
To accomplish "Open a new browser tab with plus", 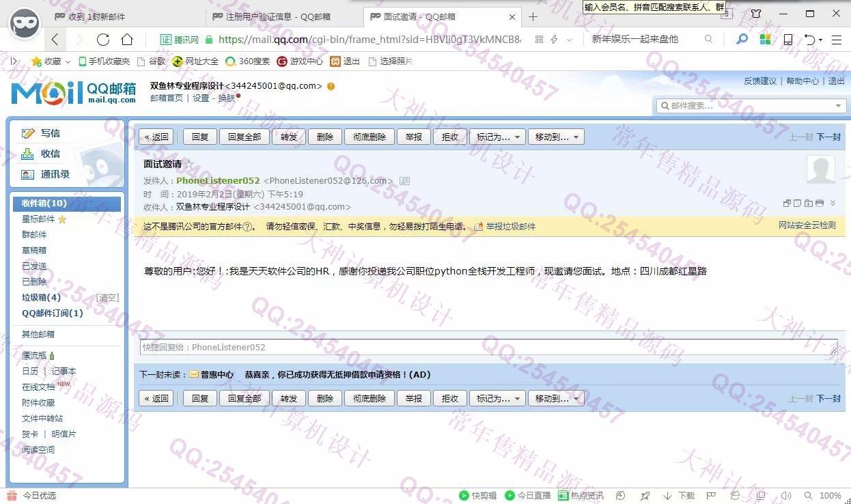I will pyautogui.click(x=533, y=16).
